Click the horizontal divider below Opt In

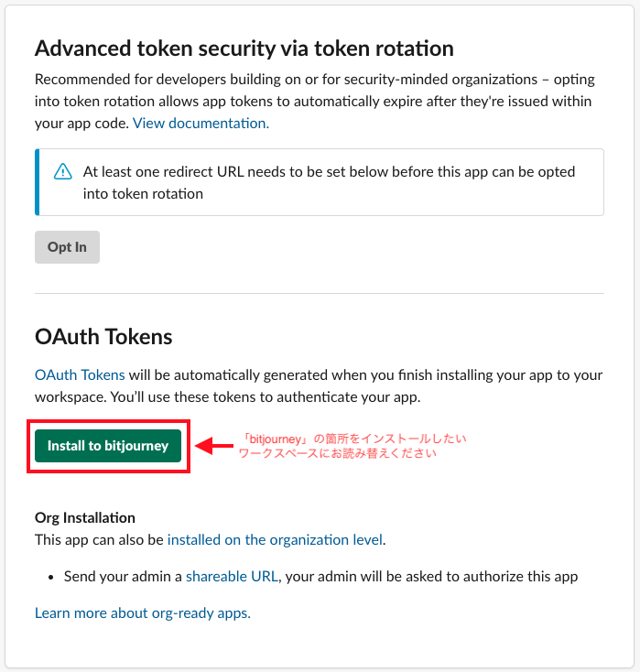pyautogui.click(x=320, y=294)
